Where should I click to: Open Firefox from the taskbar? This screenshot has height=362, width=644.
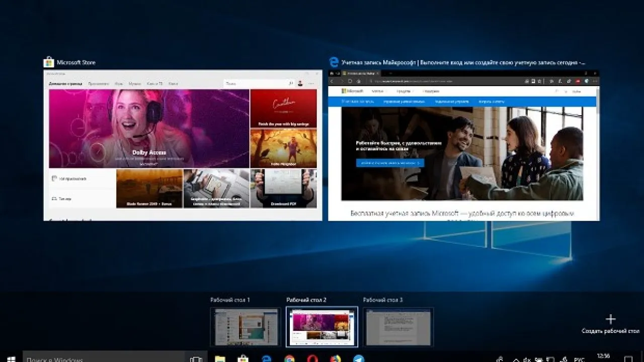(x=336, y=359)
